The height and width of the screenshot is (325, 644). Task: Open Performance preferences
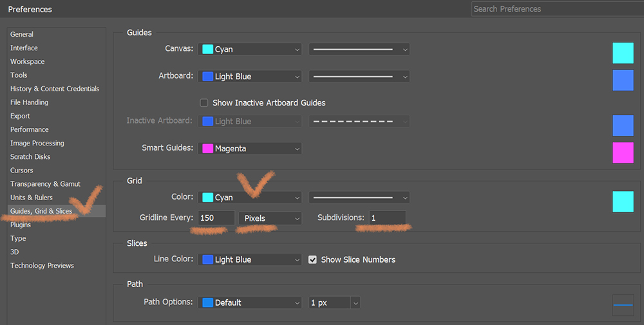click(29, 129)
